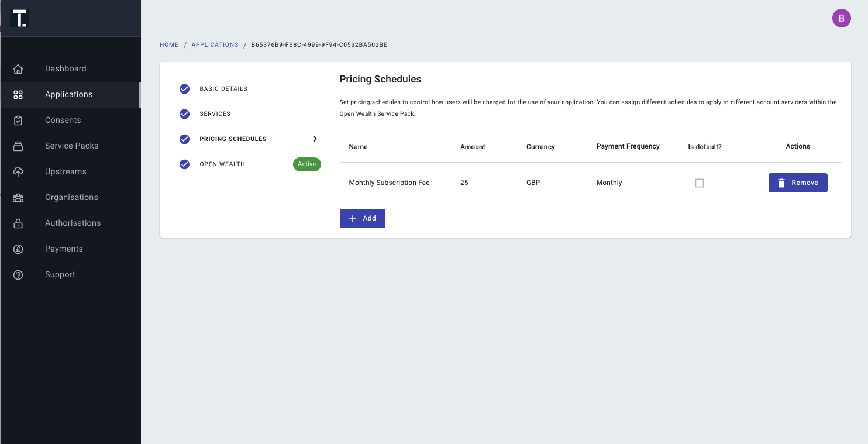Add a new pricing schedule
Image resolution: width=868 pixels, height=444 pixels.
tap(363, 218)
